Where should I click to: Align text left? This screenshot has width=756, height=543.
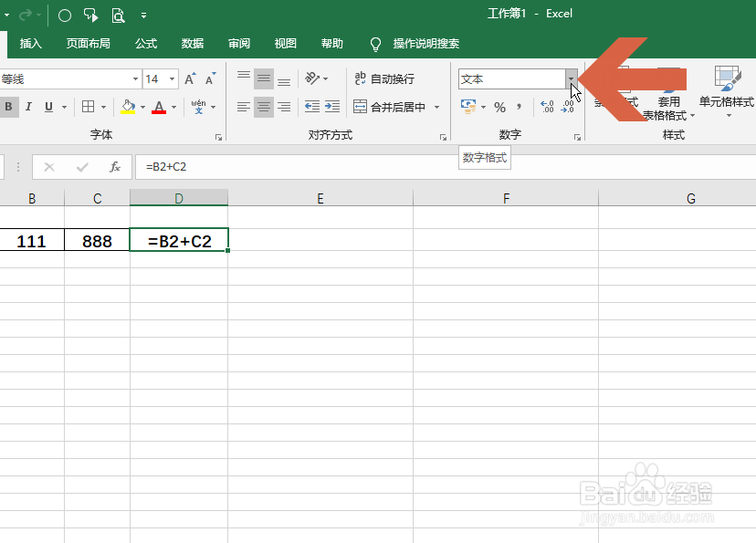point(244,107)
